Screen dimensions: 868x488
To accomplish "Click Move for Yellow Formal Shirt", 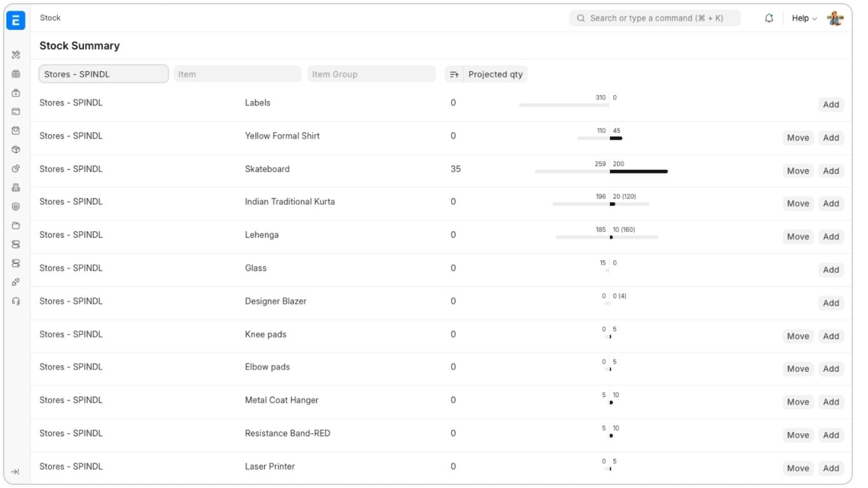I will [x=797, y=137].
